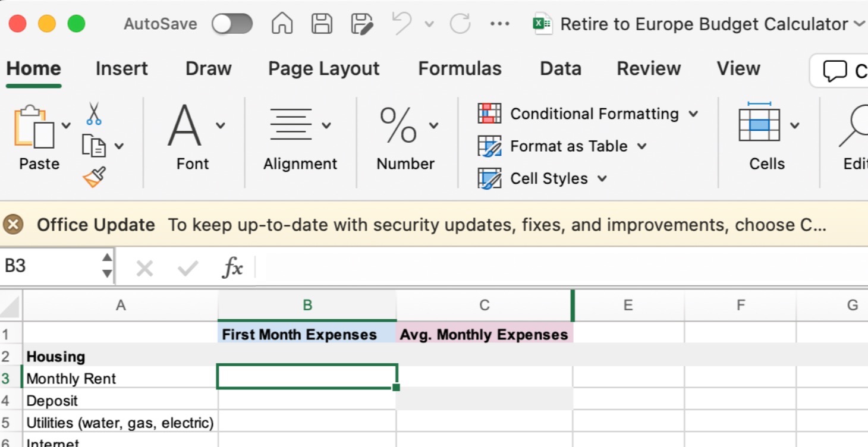The height and width of the screenshot is (447, 868).
Task: Click the Save floppy disk icon
Action: tap(322, 24)
